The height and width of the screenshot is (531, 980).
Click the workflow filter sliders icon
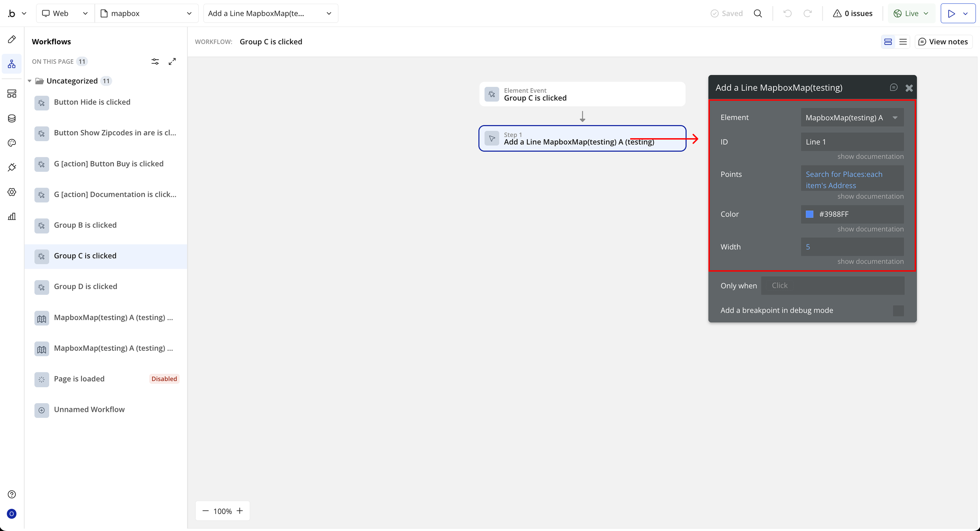[x=155, y=61]
